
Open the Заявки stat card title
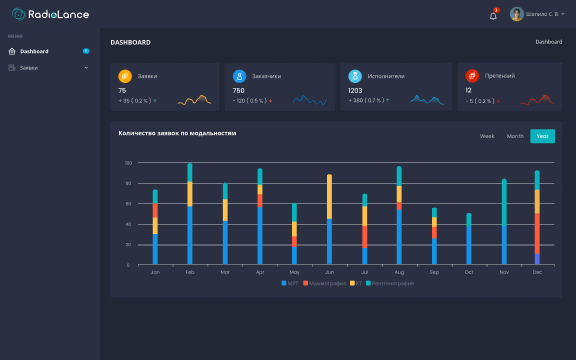coord(147,76)
